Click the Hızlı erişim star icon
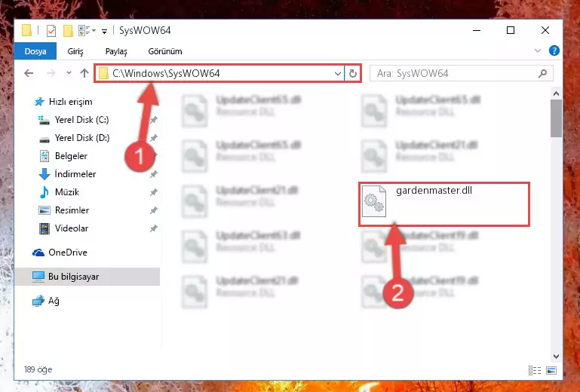Image resolution: width=580 pixels, height=392 pixels. [x=39, y=102]
